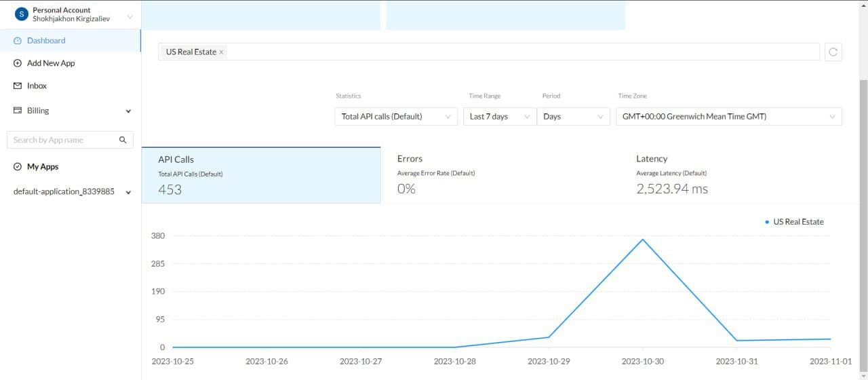Remove the US Real Estate tag
The width and height of the screenshot is (868, 380).
[x=221, y=52]
